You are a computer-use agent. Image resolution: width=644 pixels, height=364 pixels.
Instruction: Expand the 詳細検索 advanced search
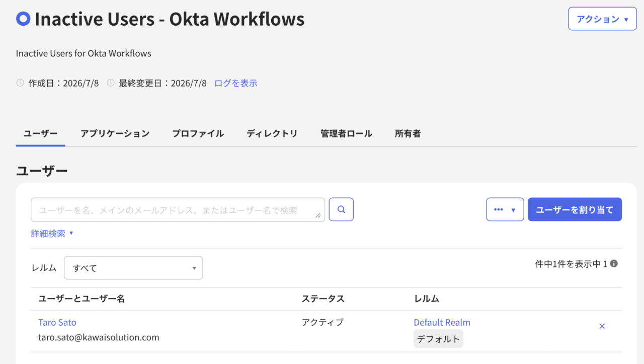[52, 234]
